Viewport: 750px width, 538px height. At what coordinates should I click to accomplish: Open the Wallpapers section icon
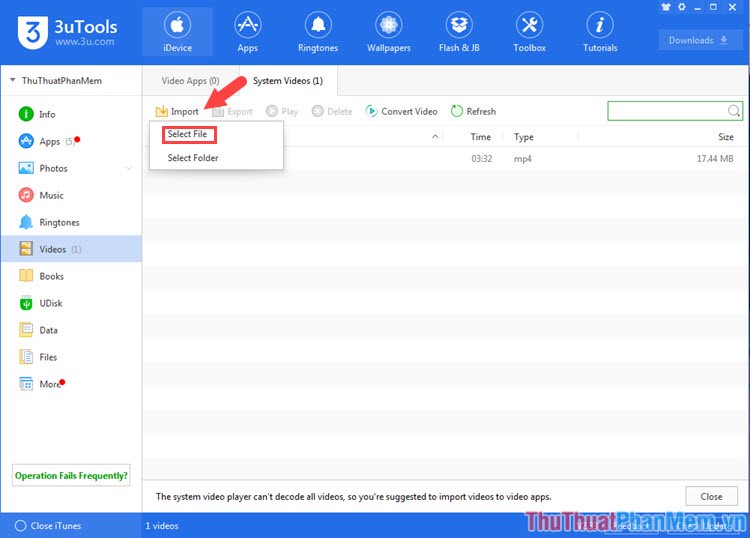click(x=388, y=25)
